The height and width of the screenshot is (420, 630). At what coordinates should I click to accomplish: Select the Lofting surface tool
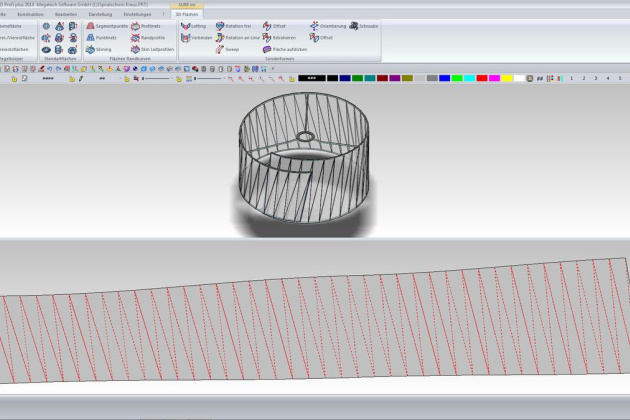point(192,26)
